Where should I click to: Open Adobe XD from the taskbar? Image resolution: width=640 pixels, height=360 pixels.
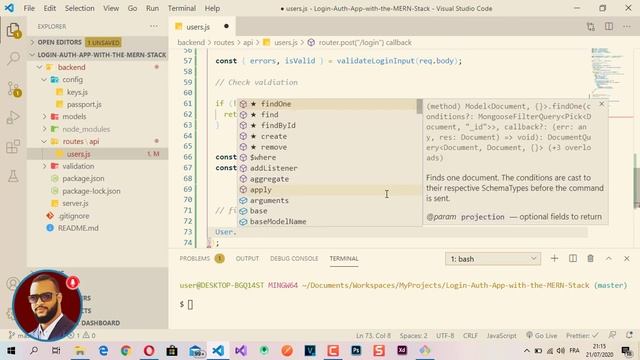pos(402,351)
